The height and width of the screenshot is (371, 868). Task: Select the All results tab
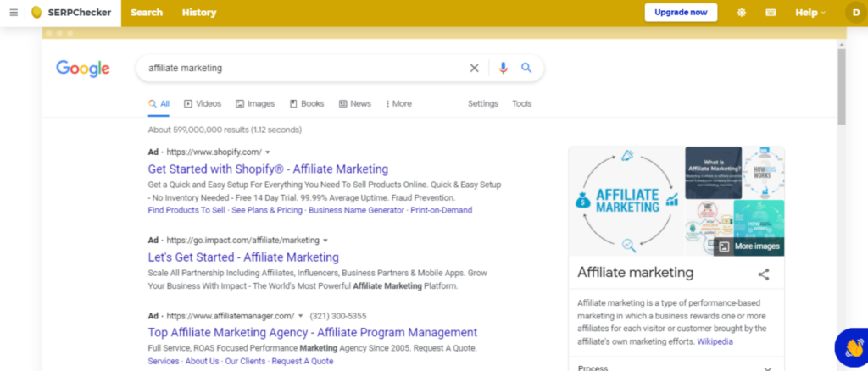(159, 104)
